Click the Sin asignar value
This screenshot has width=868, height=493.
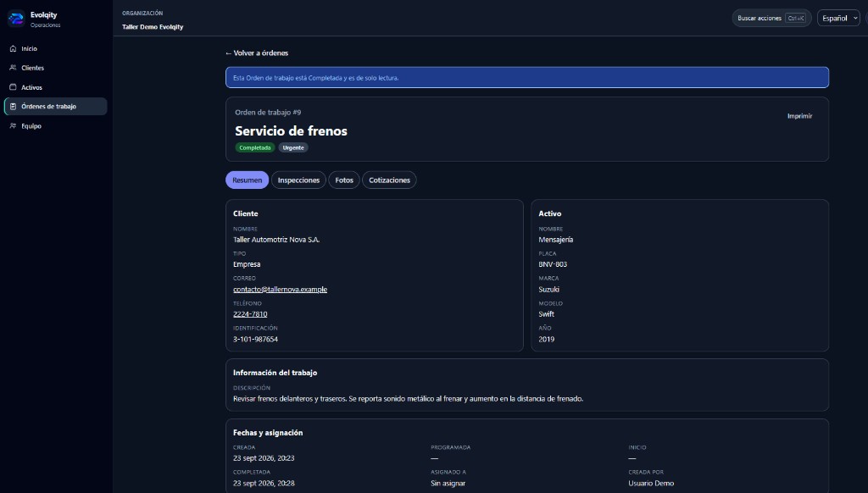pos(448,483)
